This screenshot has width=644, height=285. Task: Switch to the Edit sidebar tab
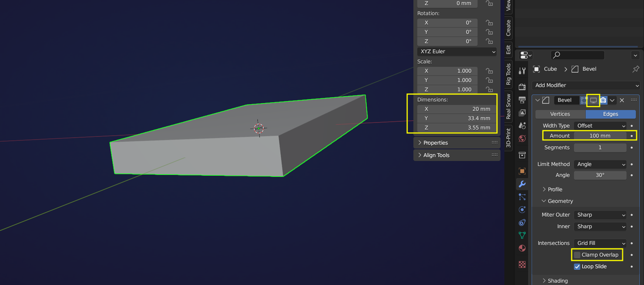tap(508, 50)
